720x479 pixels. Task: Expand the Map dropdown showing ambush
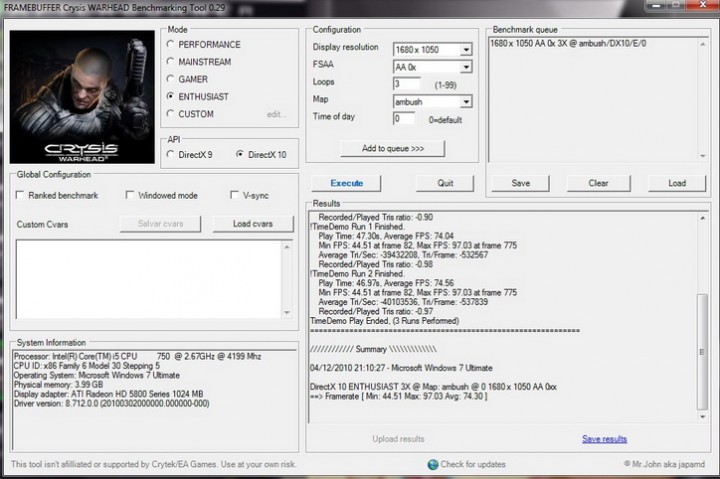click(466, 101)
